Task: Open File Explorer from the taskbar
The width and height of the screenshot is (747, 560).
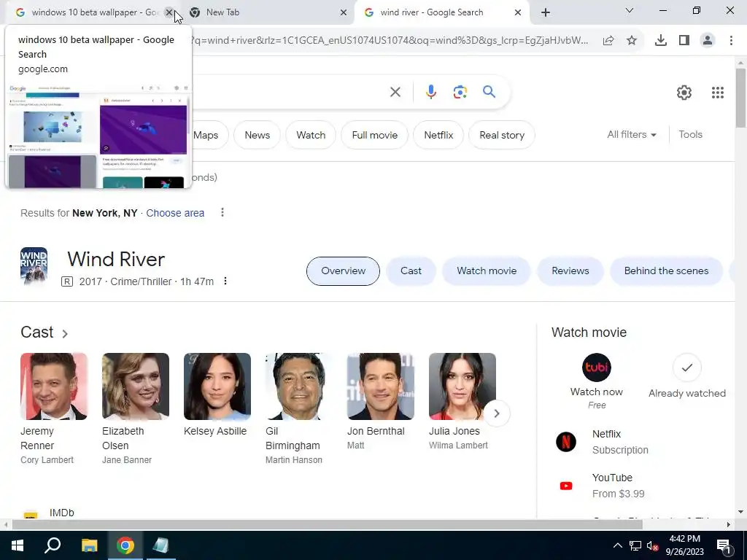Action: (x=89, y=545)
